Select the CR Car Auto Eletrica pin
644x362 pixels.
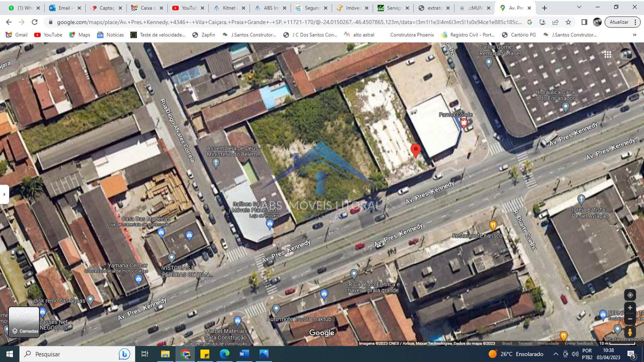coord(354,274)
